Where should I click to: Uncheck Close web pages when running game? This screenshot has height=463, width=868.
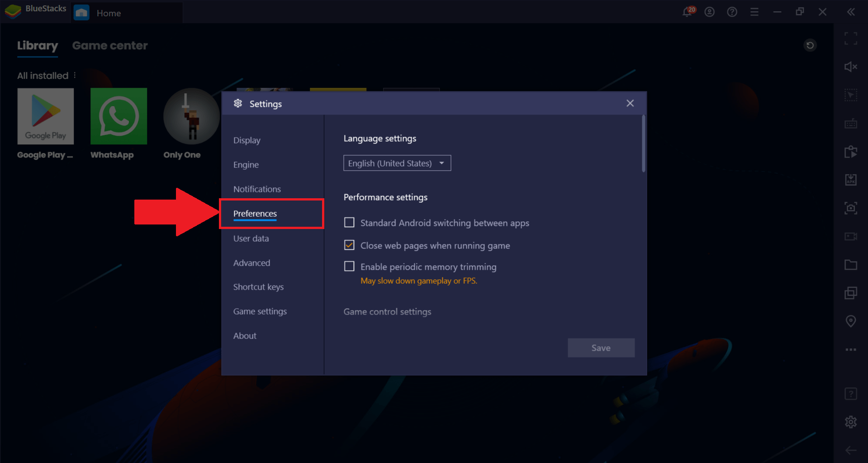349,245
